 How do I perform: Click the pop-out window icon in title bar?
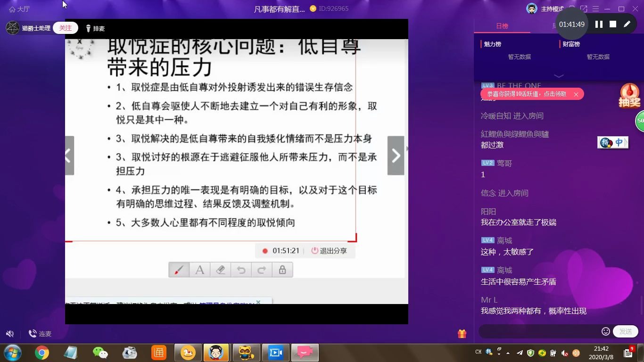tap(584, 9)
